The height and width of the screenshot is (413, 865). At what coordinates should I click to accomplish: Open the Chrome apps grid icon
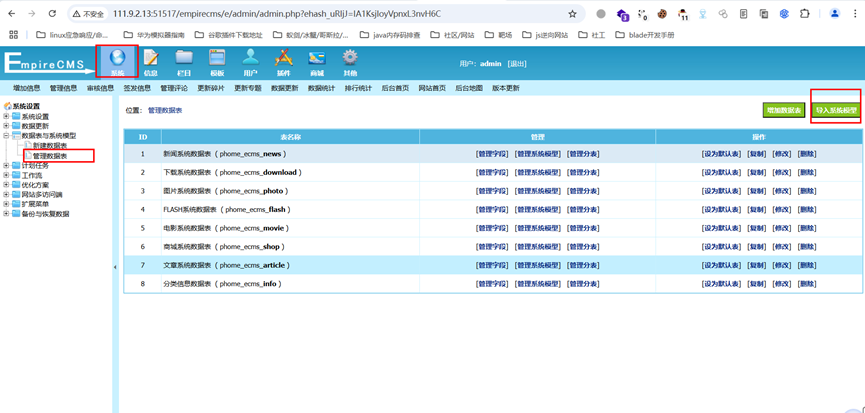click(x=14, y=35)
